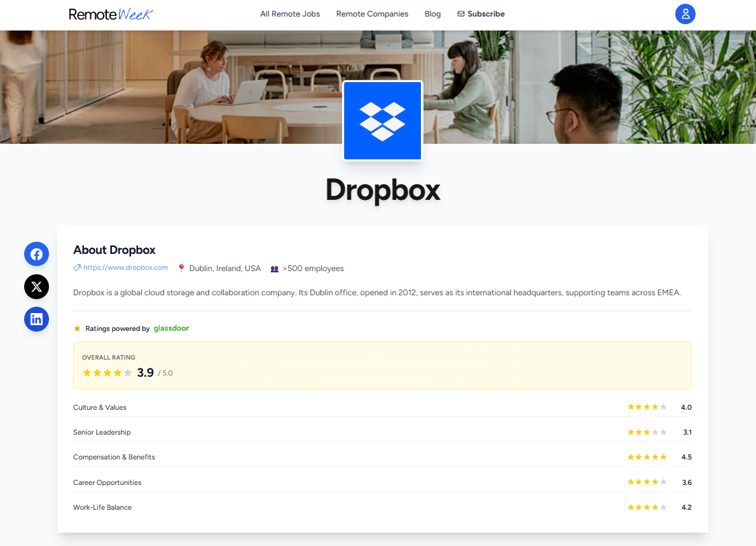Click the star icon beside Ratings powered by

coord(78,328)
